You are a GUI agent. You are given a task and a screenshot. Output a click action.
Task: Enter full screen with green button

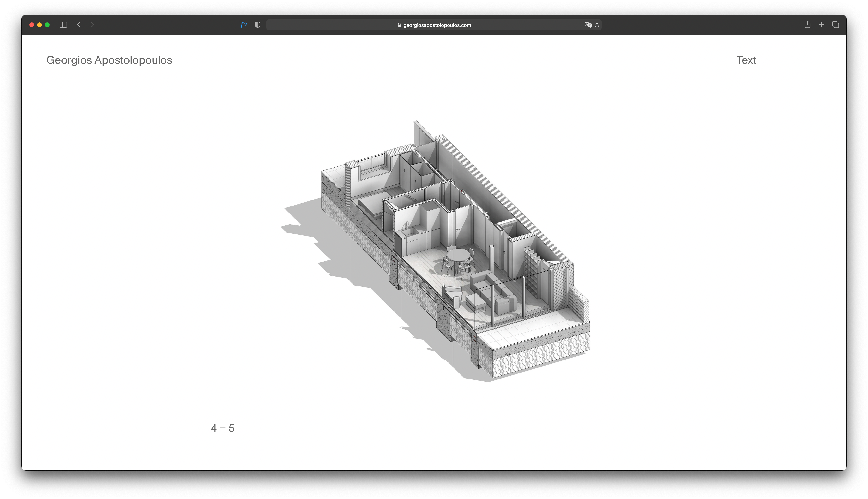coord(47,25)
